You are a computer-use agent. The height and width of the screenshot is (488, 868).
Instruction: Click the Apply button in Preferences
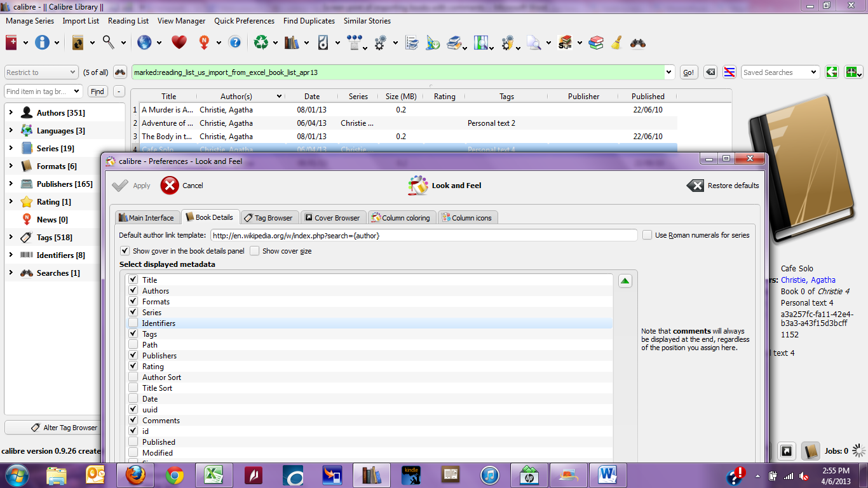(x=132, y=186)
